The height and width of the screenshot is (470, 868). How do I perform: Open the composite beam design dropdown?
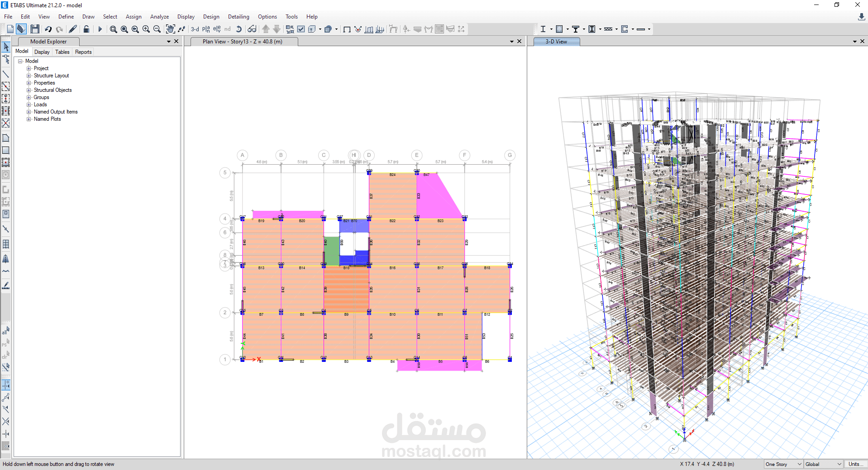[x=584, y=29]
